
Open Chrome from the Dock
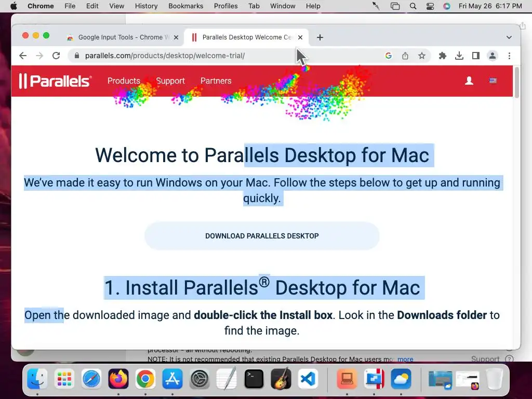pyautogui.click(x=145, y=379)
